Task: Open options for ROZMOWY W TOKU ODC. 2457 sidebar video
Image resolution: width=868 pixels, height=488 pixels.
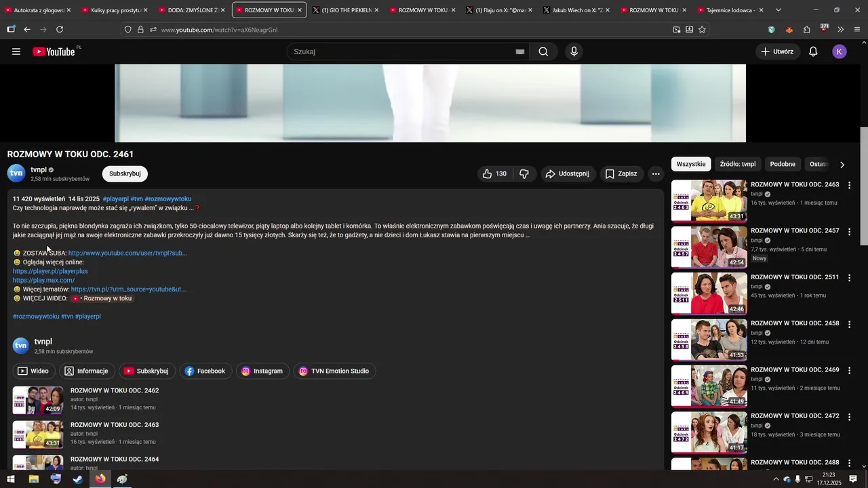Action: 849,232
